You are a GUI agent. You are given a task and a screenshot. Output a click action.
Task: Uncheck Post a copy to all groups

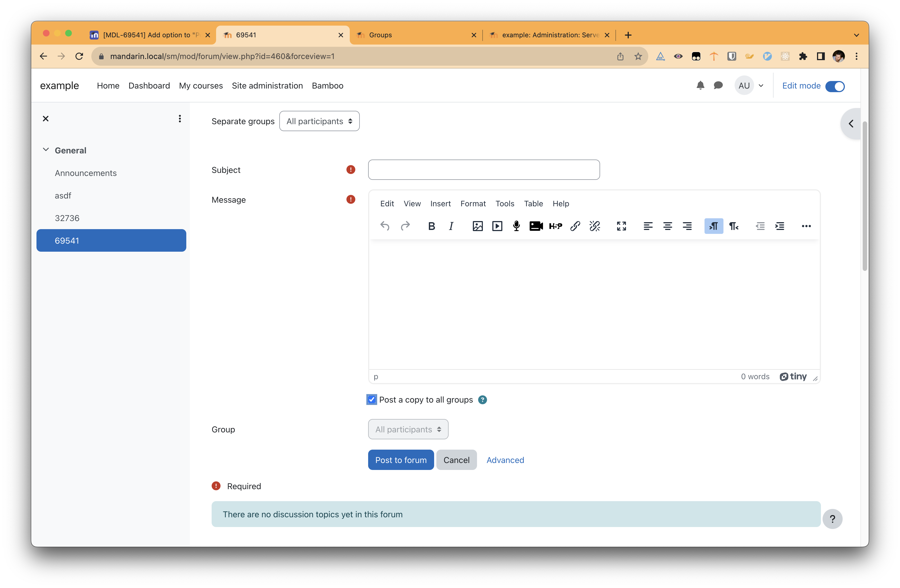point(372,400)
